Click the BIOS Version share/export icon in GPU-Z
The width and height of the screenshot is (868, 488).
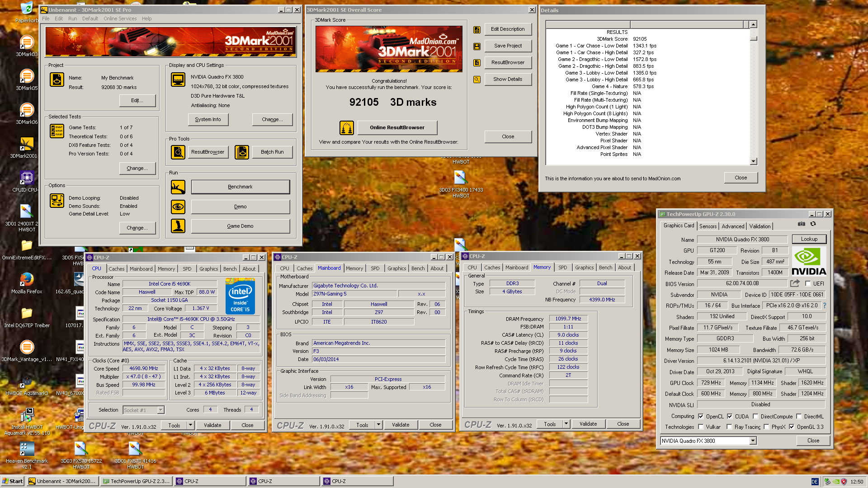(795, 283)
